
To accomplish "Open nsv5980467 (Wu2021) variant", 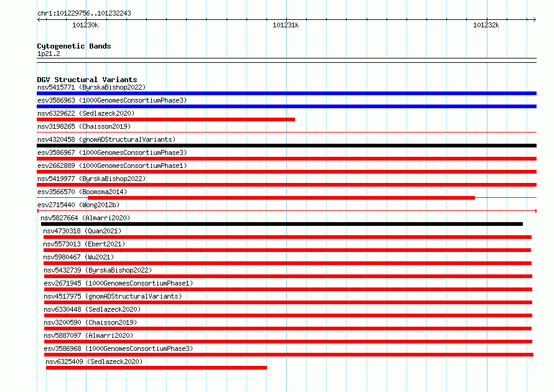I will click(78, 257).
